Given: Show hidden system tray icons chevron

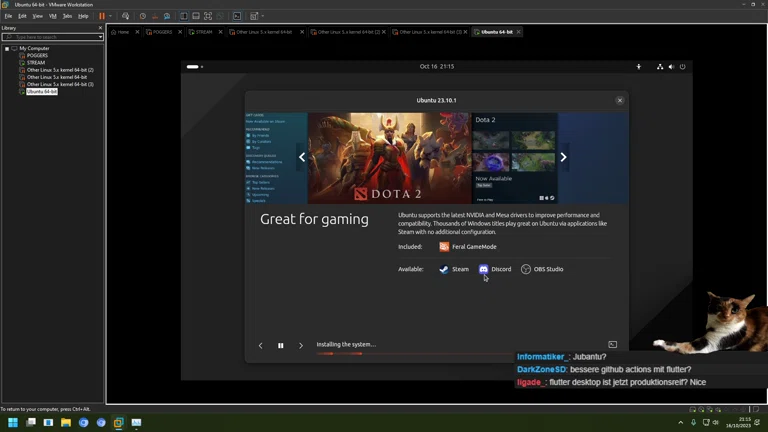Looking at the screenshot, I should [680, 422].
